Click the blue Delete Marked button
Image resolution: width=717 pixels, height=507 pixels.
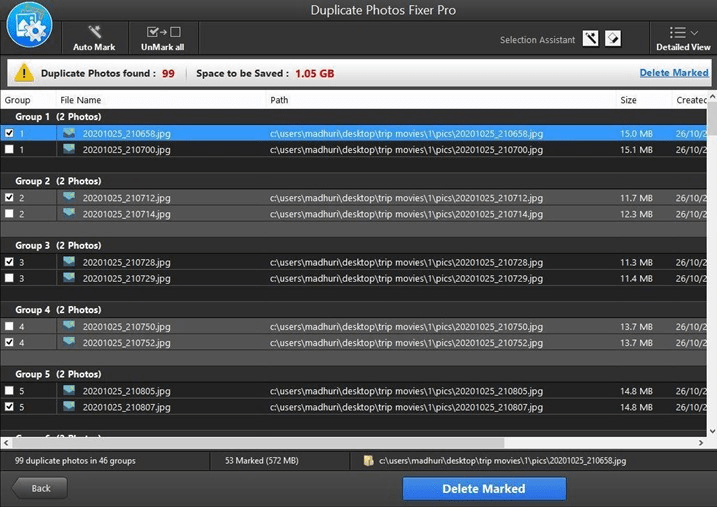pyautogui.click(x=484, y=489)
